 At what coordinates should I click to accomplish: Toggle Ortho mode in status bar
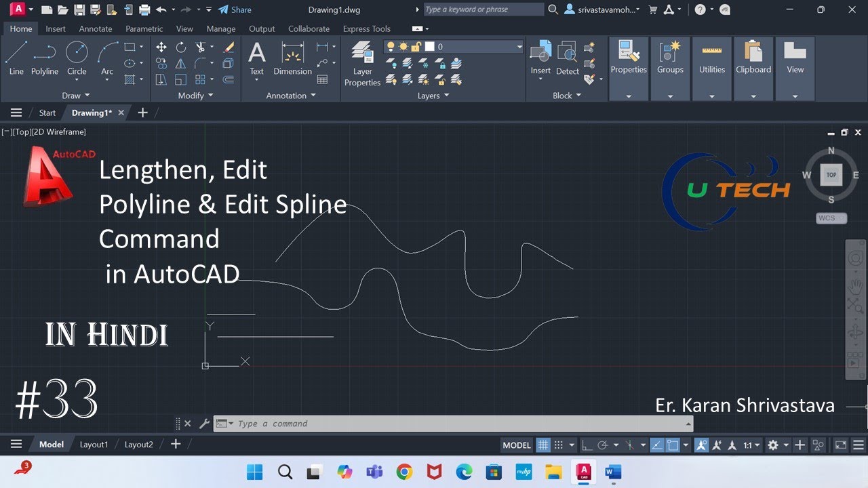(x=587, y=445)
